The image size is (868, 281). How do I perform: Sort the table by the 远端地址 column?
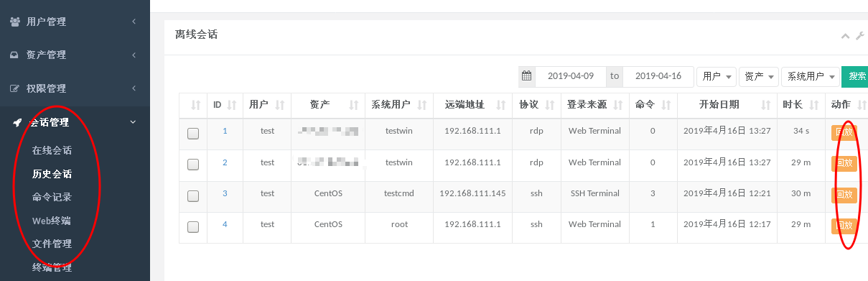tap(500, 105)
